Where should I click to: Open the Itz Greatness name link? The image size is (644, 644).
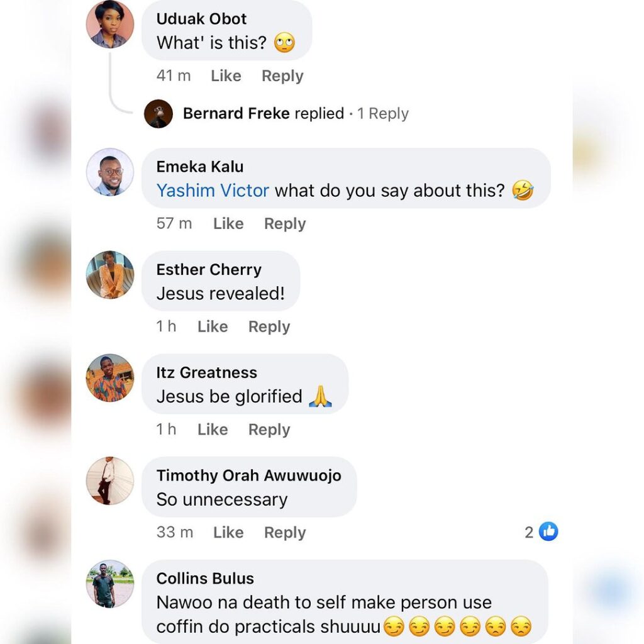tap(206, 372)
